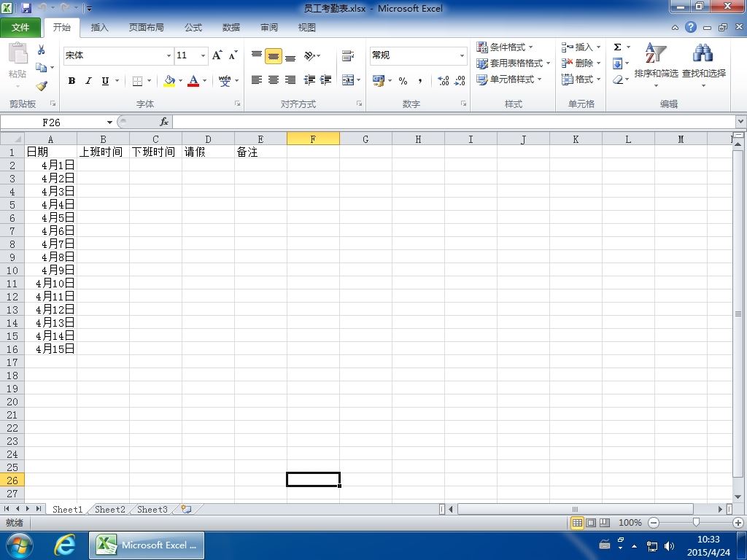Switch to Sheet2 worksheet tab
Screen dimensions: 747x560
pos(109,509)
